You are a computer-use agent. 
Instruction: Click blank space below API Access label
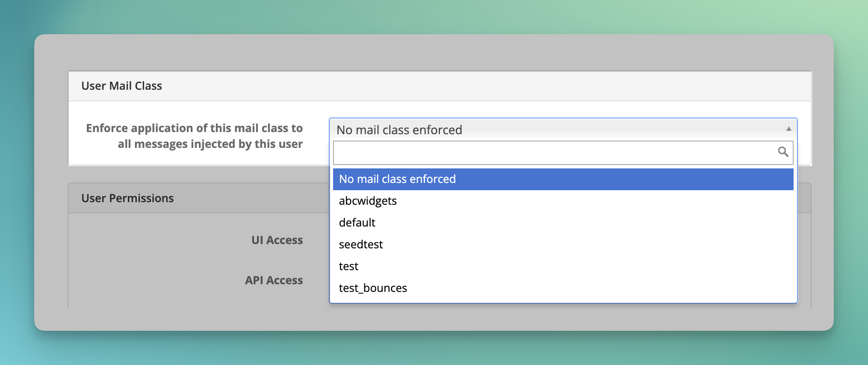click(x=192, y=299)
